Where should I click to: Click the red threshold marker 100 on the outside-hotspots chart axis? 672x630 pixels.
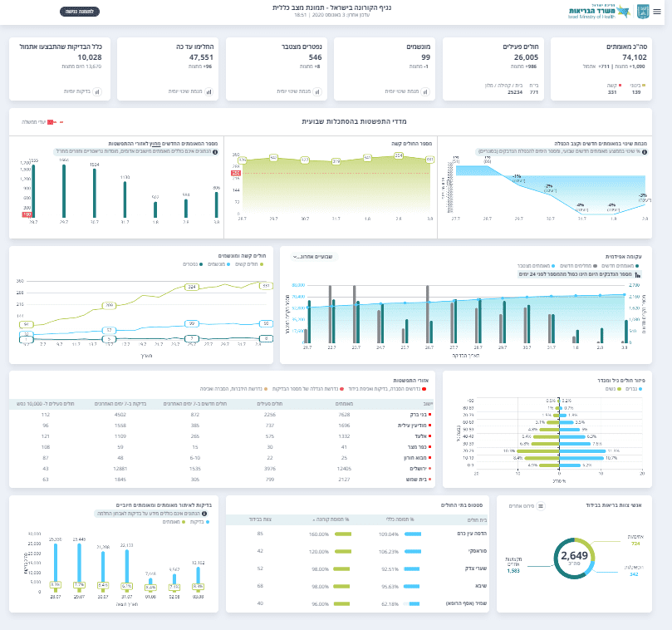(x=27, y=214)
